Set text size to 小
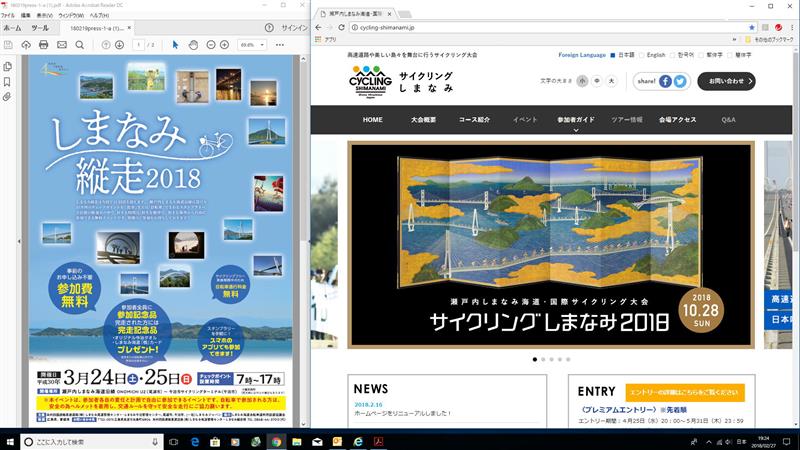Viewport: 800px width, 450px height. (582, 81)
